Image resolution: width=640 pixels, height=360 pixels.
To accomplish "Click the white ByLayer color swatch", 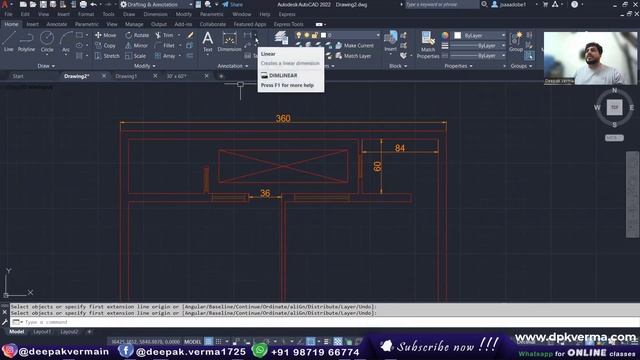I will [x=458, y=36].
